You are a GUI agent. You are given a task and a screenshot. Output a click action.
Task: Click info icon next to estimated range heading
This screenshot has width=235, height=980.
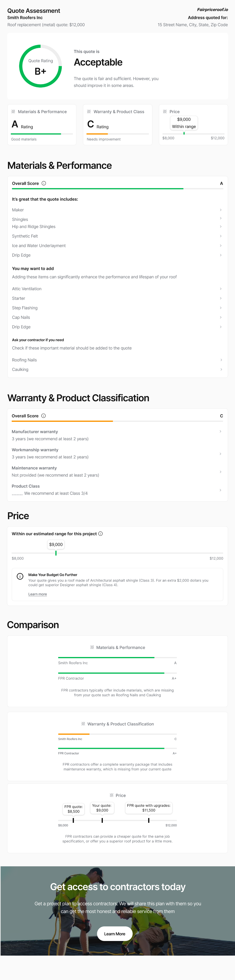(101, 534)
